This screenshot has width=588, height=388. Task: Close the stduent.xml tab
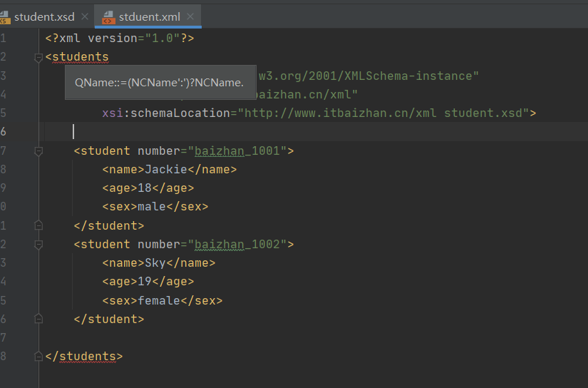[x=190, y=16]
